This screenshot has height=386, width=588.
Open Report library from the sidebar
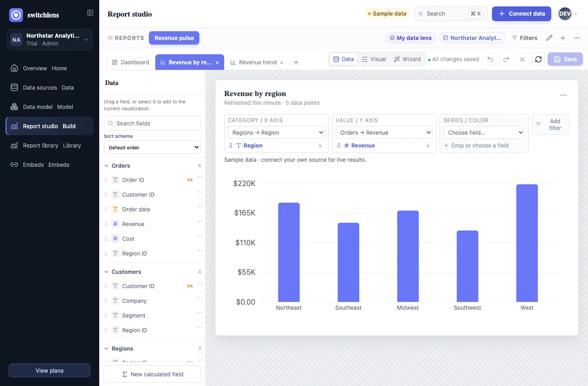coord(50,146)
